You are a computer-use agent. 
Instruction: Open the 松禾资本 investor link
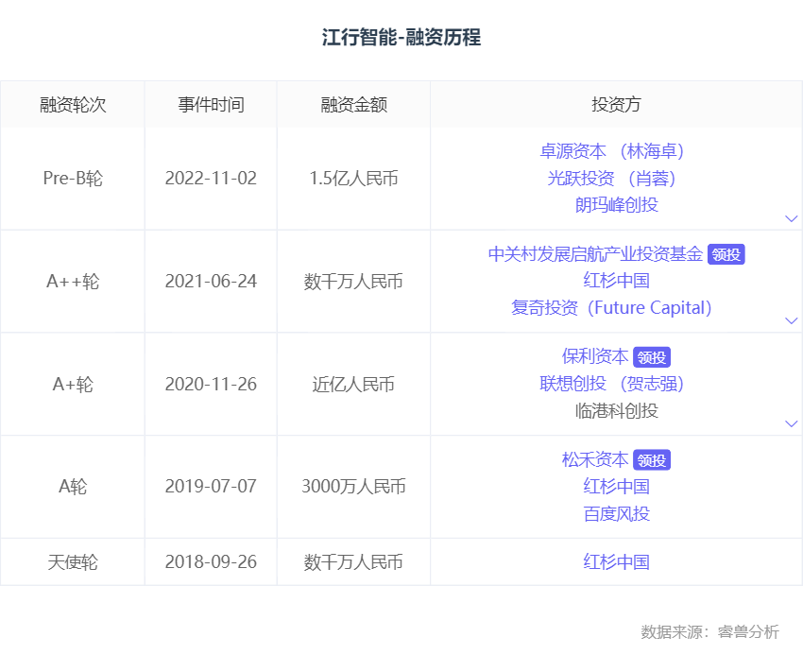[x=595, y=459]
